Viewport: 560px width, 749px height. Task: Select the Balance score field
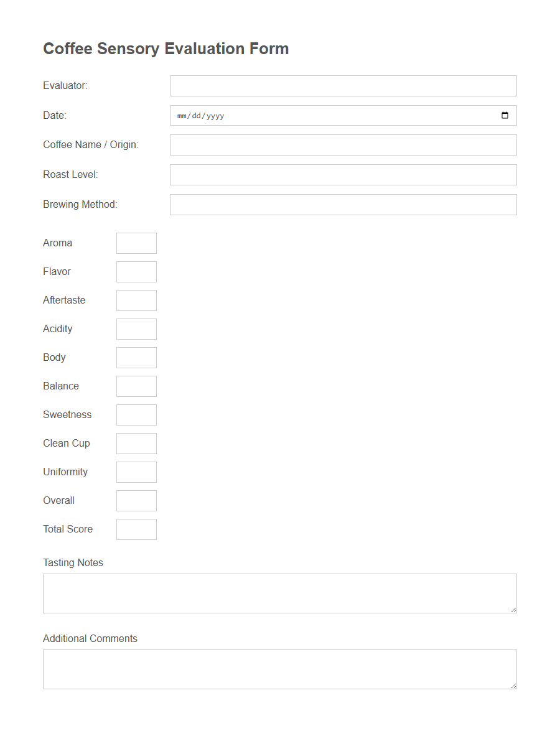[136, 386]
